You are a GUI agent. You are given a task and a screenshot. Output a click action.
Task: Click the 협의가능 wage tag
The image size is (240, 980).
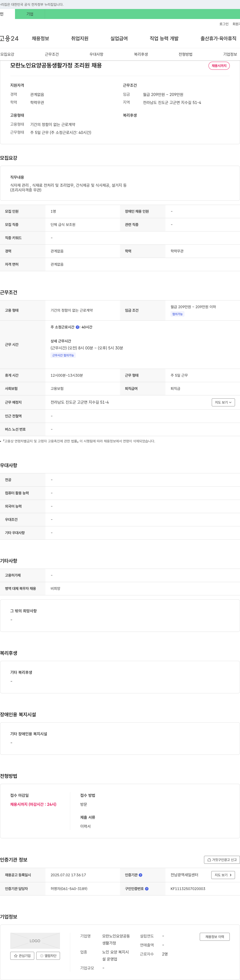click(x=177, y=314)
